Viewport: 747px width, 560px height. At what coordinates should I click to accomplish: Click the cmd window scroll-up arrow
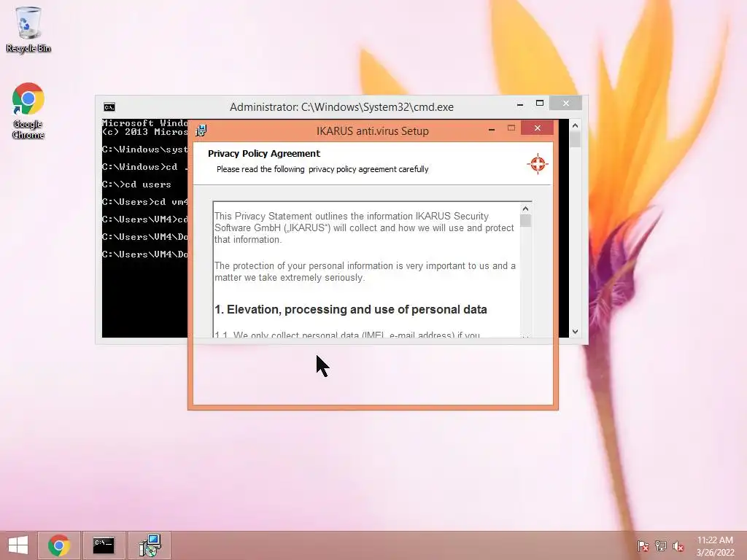tap(575, 125)
